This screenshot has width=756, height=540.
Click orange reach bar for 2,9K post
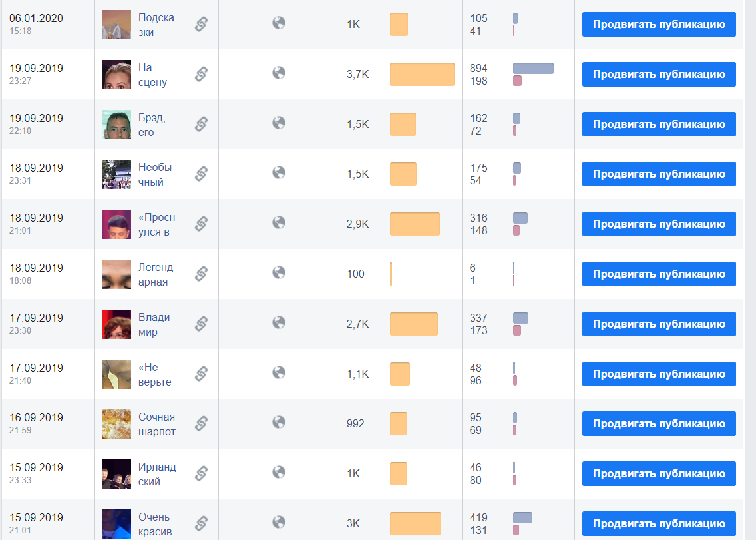pyautogui.click(x=415, y=224)
